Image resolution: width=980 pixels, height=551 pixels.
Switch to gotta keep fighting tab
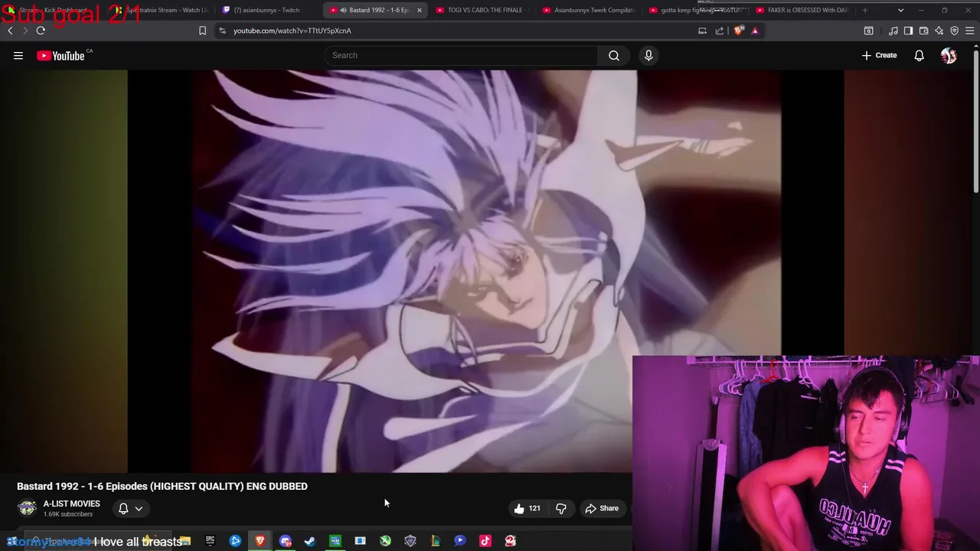tap(697, 10)
